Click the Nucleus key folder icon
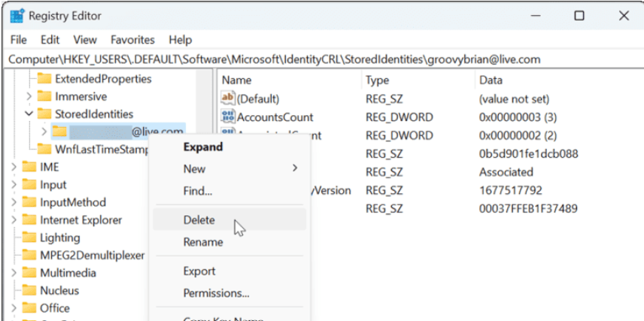 tap(29, 290)
